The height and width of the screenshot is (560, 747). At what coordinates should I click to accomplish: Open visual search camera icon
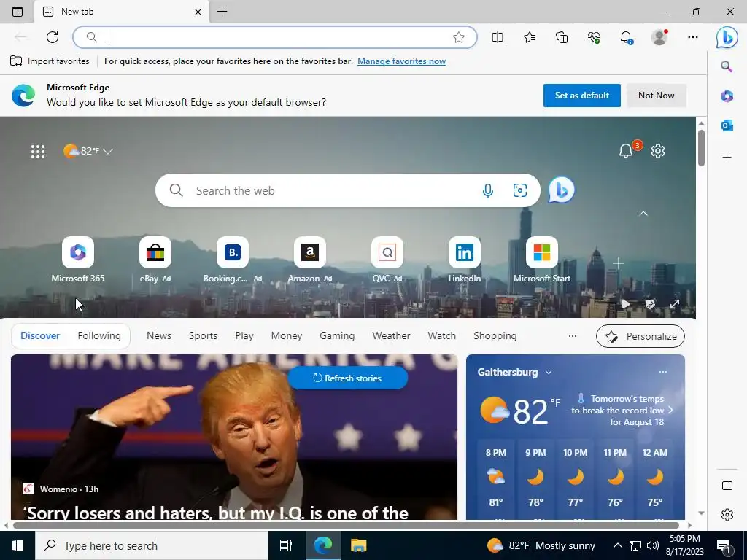[519, 190]
